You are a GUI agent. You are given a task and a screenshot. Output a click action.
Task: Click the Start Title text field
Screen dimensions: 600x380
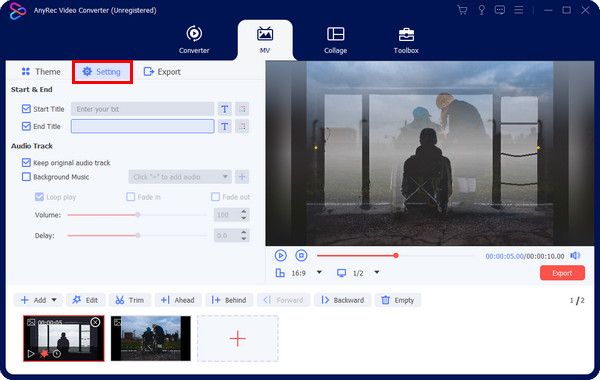pyautogui.click(x=142, y=109)
